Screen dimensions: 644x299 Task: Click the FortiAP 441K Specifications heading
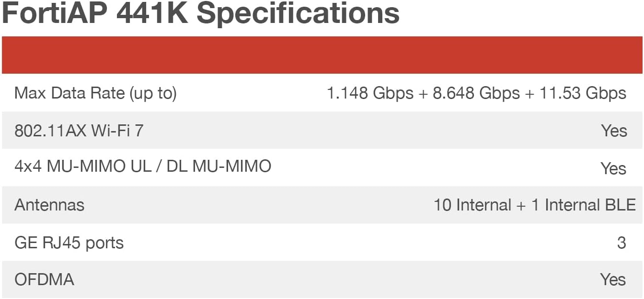pyautogui.click(x=201, y=13)
